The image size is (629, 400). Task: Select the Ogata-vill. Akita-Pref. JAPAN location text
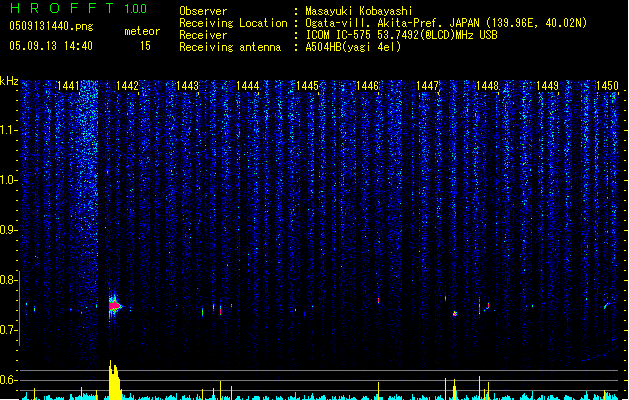(x=446, y=23)
